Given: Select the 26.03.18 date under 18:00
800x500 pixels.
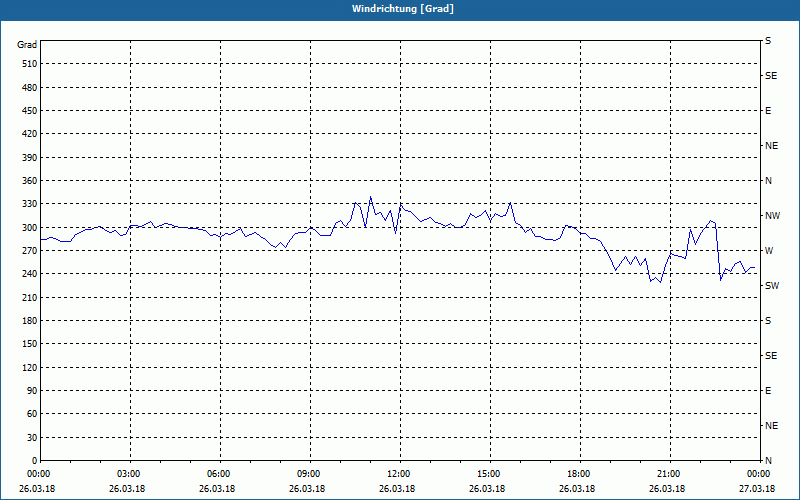Looking at the screenshot, I should [577, 489].
